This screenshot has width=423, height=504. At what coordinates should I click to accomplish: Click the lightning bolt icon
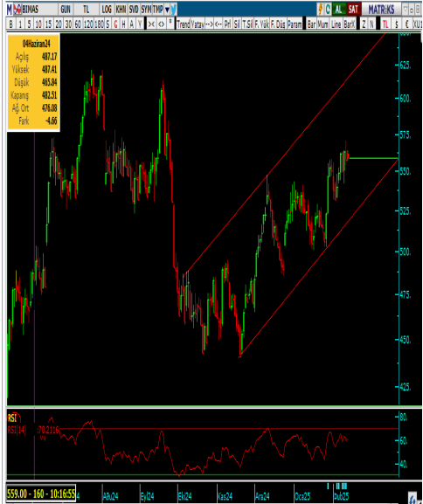point(321,10)
